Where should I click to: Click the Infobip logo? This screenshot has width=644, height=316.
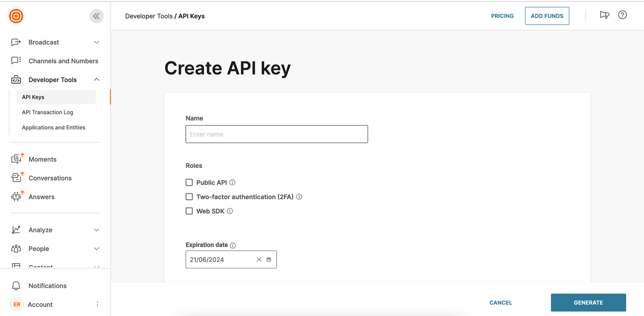[x=16, y=16]
